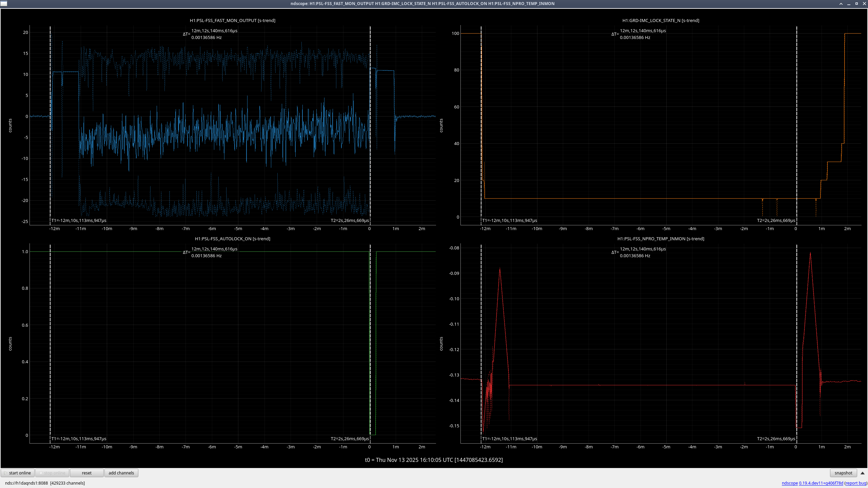This screenshot has width=868, height=488.
Task: Open the add channels dialog
Action: point(121,473)
